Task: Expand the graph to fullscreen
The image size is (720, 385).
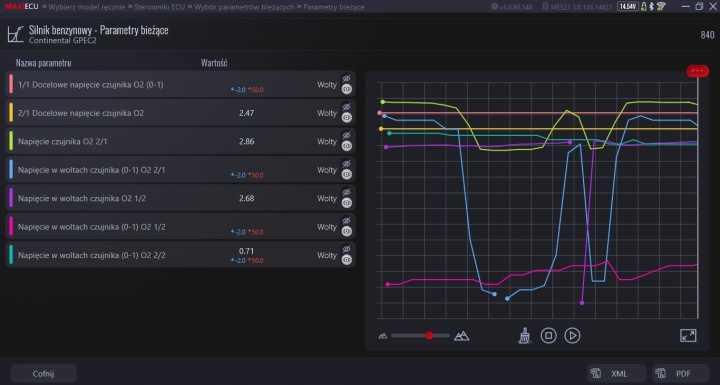Action: [x=688, y=335]
